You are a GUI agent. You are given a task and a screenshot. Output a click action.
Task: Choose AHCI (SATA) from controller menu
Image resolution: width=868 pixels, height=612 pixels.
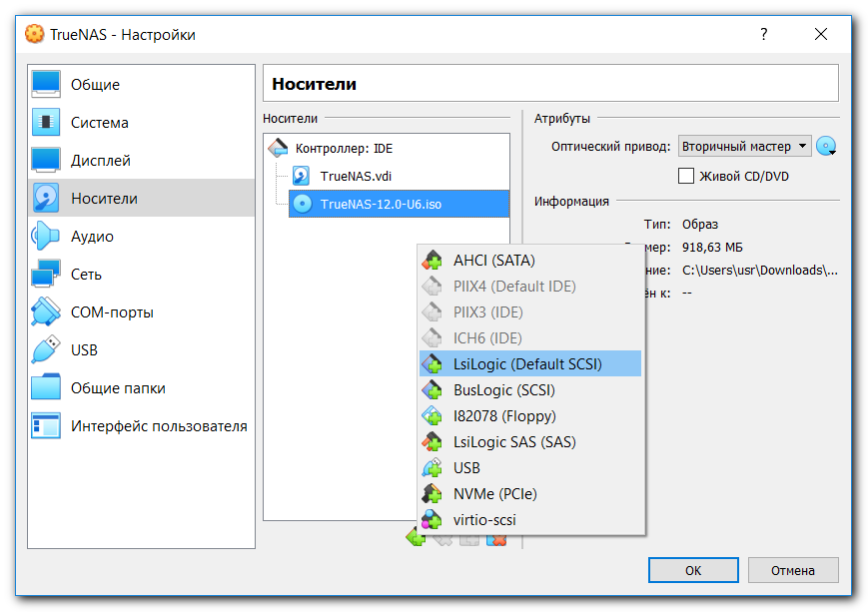493,261
